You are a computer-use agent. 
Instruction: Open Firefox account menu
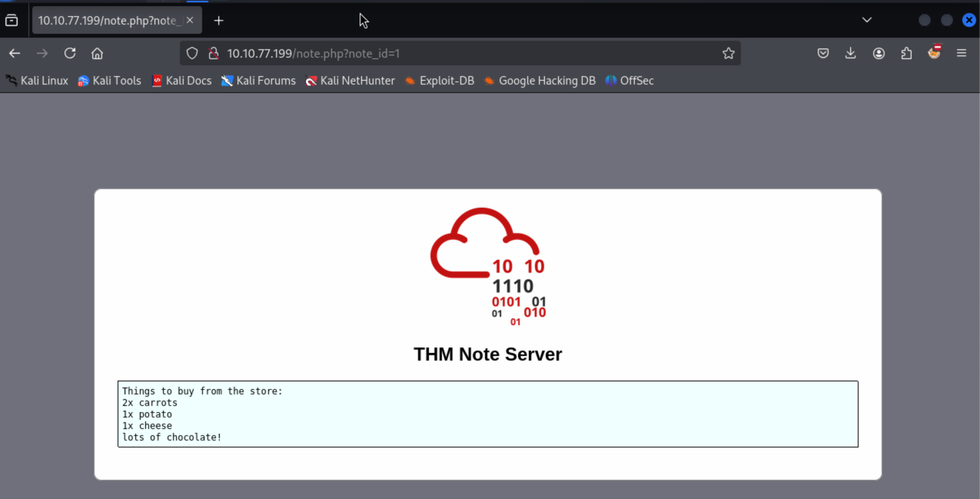pos(879,53)
